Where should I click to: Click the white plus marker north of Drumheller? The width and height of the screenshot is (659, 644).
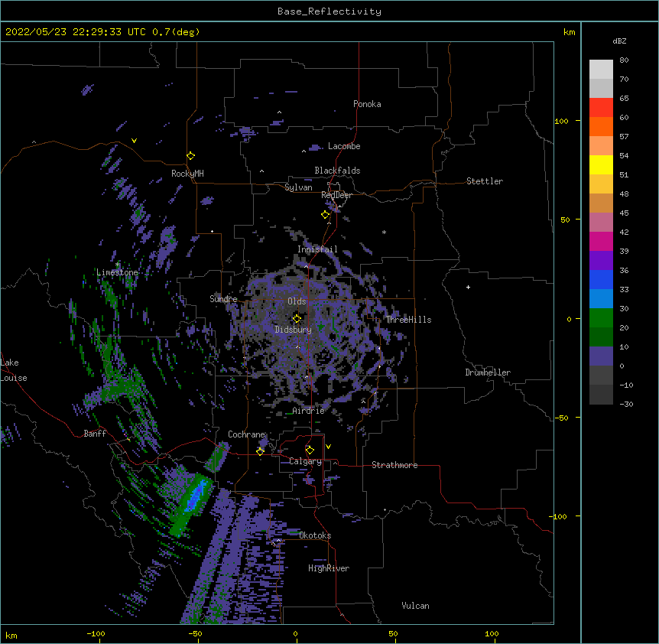click(468, 287)
